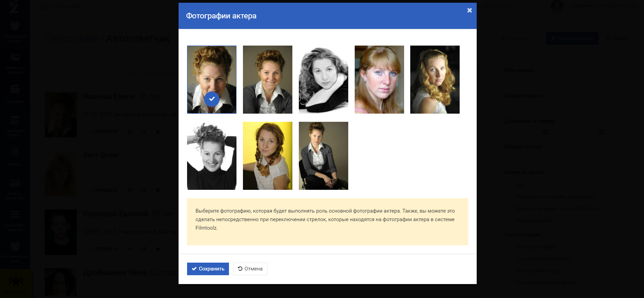Select the straight-hair close-up with bangs
The width and height of the screenshot is (644, 298).
[x=379, y=80]
